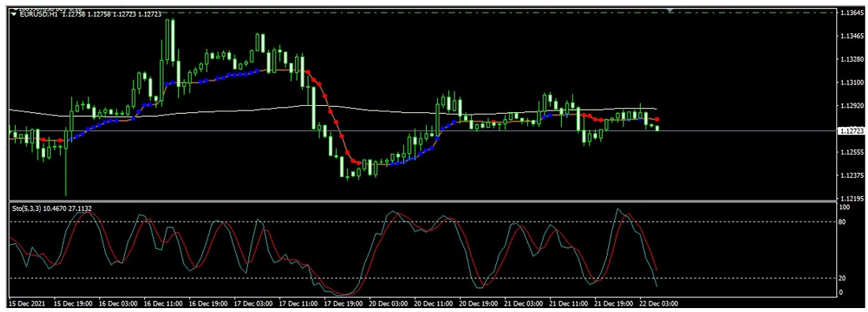This screenshot has width=868, height=312.
Task: Click the triangle beside the EURUSD,H1 title
Action: [x=13, y=14]
